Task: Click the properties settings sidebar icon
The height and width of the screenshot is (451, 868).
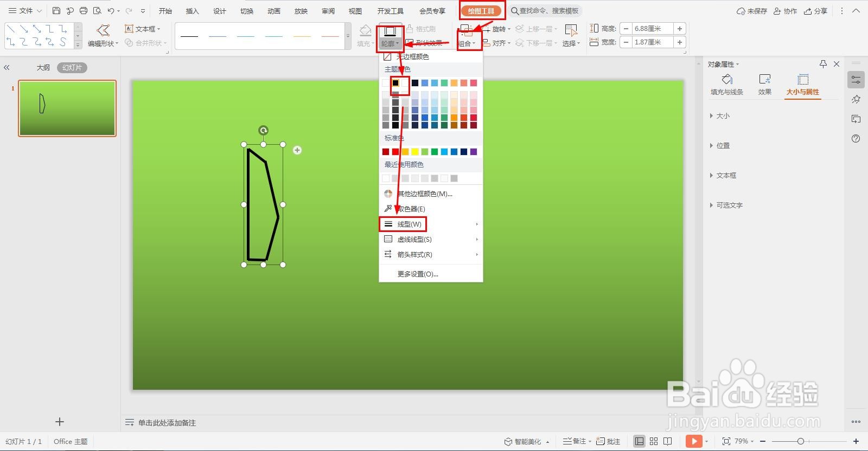Action: click(x=856, y=80)
